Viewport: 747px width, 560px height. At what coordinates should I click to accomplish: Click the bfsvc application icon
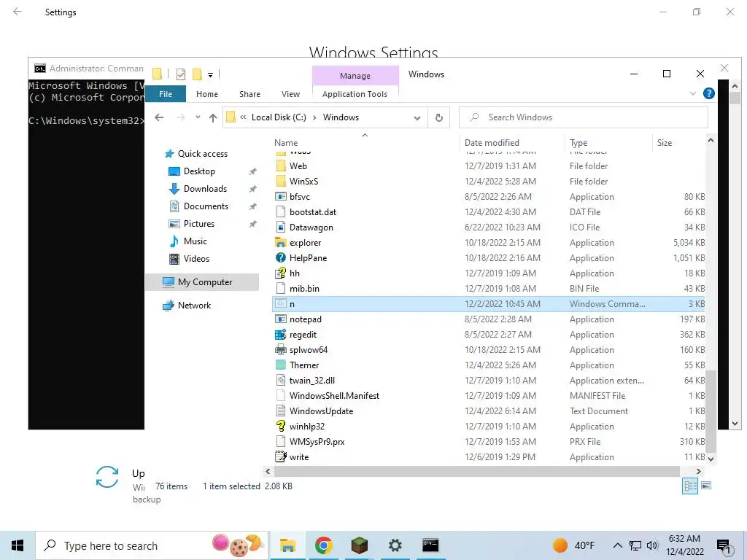281,196
